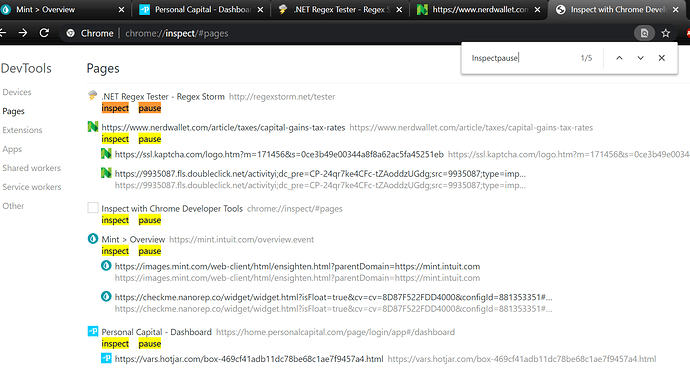Click pause under Mint > Overview
This screenshot has width=690, height=373.
click(150, 251)
